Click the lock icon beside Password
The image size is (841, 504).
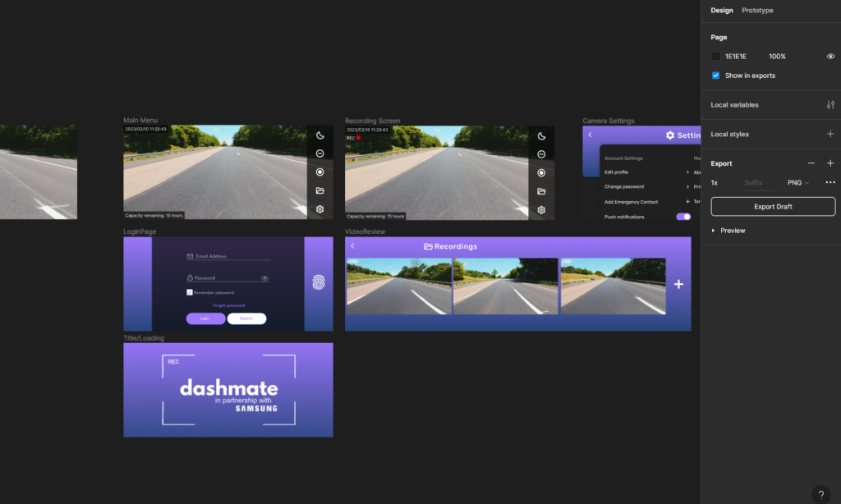click(x=190, y=277)
